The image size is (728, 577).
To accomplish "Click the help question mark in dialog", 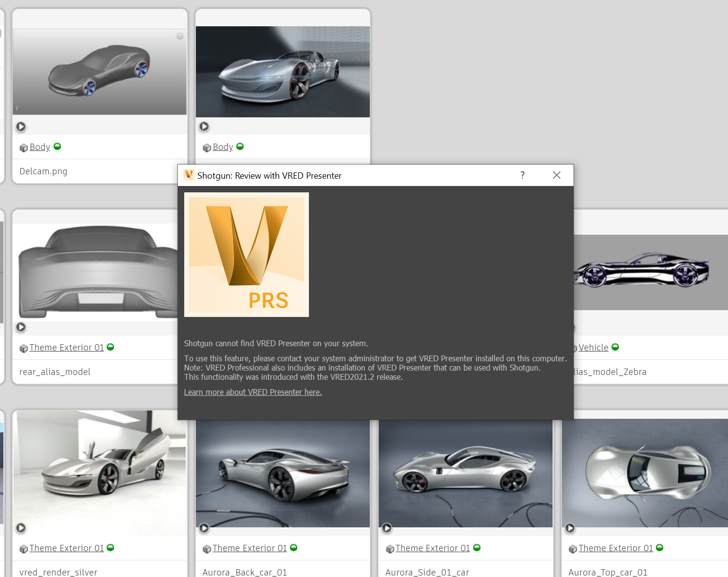I will pyautogui.click(x=522, y=175).
